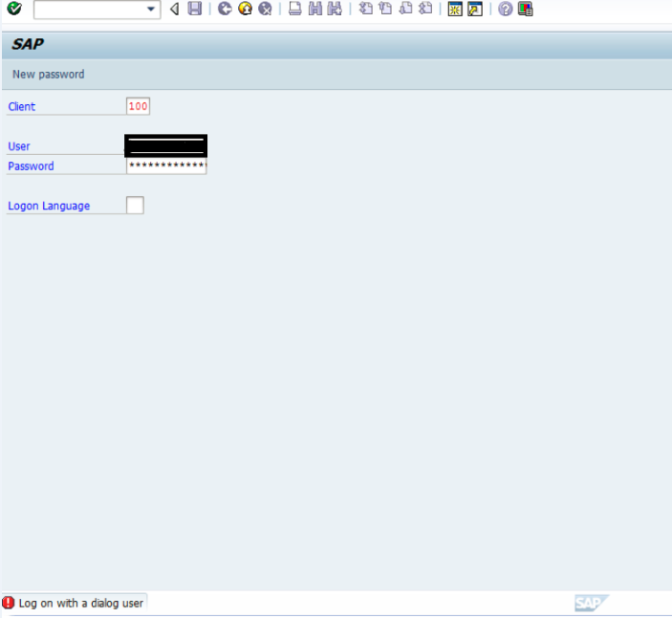Click the Password label
Screen dimensions: 672x618
31,166
